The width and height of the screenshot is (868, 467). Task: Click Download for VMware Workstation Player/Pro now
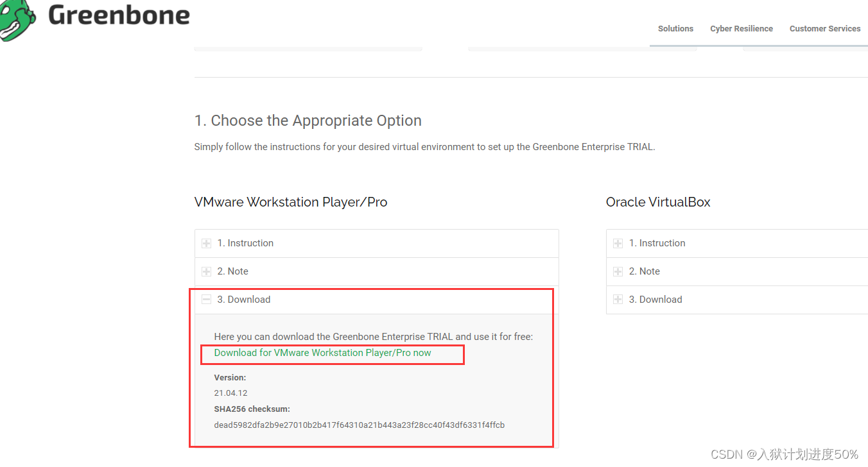coord(322,353)
